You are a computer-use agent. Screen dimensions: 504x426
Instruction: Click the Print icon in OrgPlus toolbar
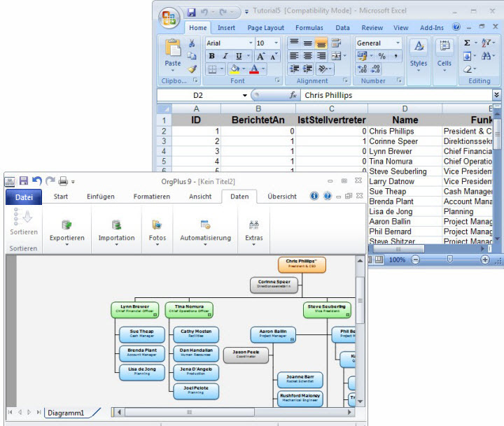click(63, 181)
